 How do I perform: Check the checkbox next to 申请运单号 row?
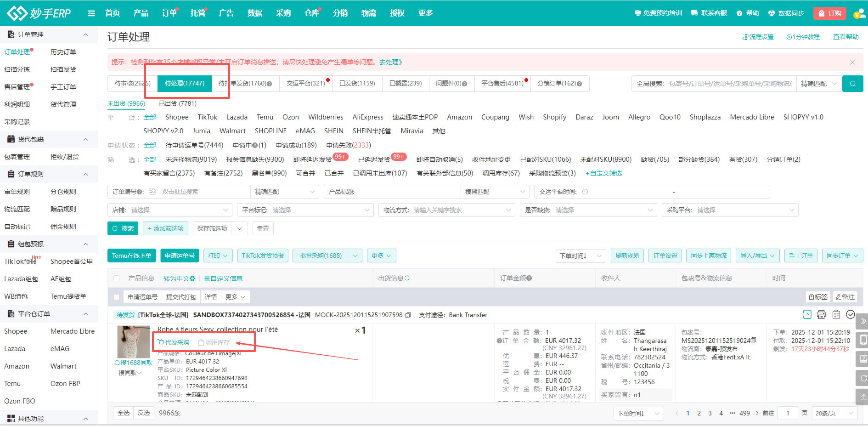click(117, 296)
